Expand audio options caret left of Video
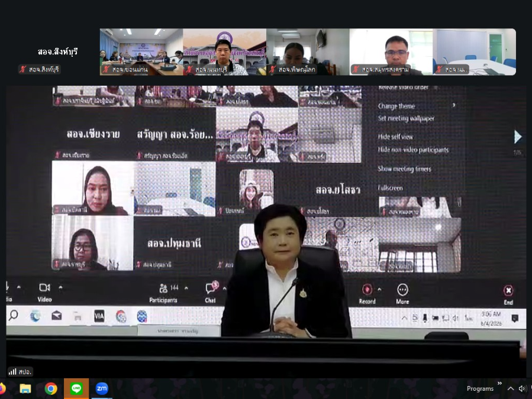This screenshot has height=399, width=532. [19, 287]
